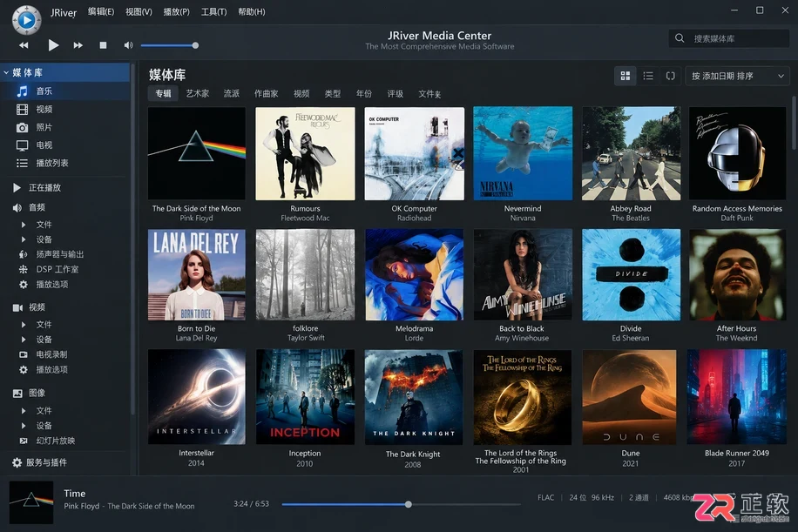Open the 编辑(E) menu

pos(101,11)
